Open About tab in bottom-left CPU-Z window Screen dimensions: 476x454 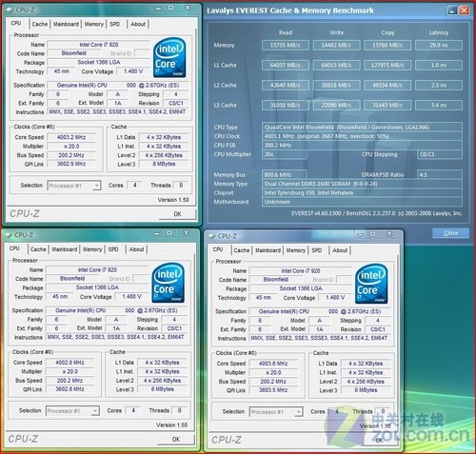[x=137, y=249]
